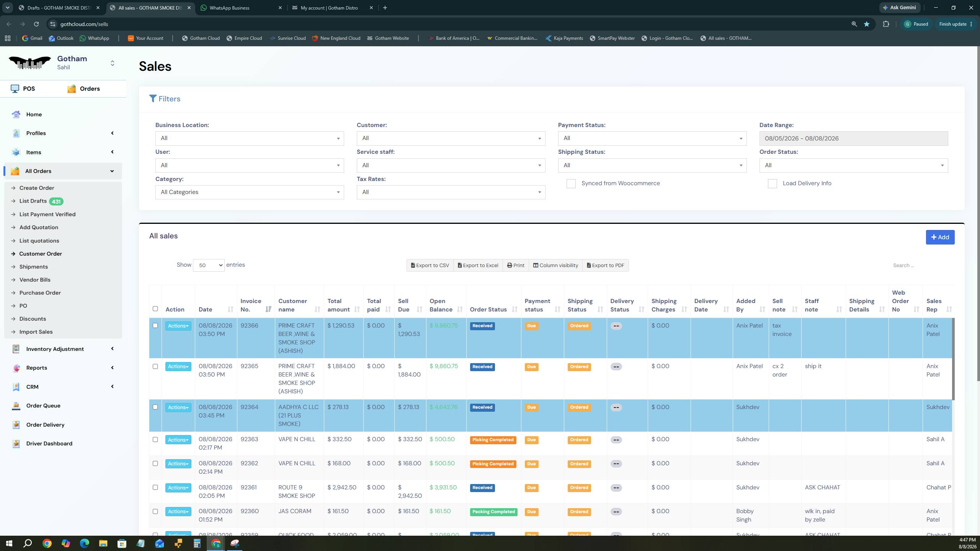The width and height of the screenshot is (980, 551).
Task: Open Actions dropdown for invoice 92363
Action: [x=178, y=440]
